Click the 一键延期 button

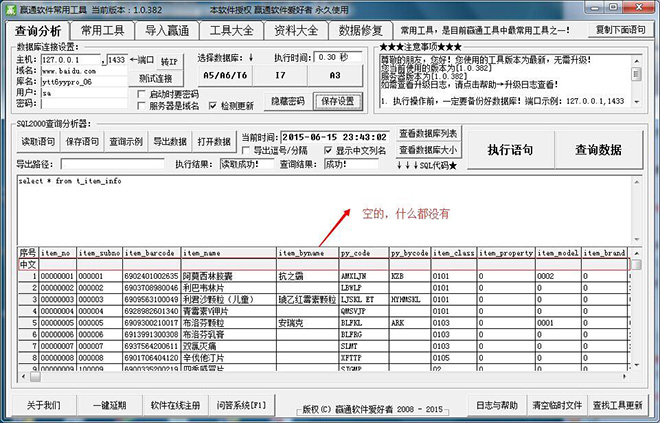[110, 405]
